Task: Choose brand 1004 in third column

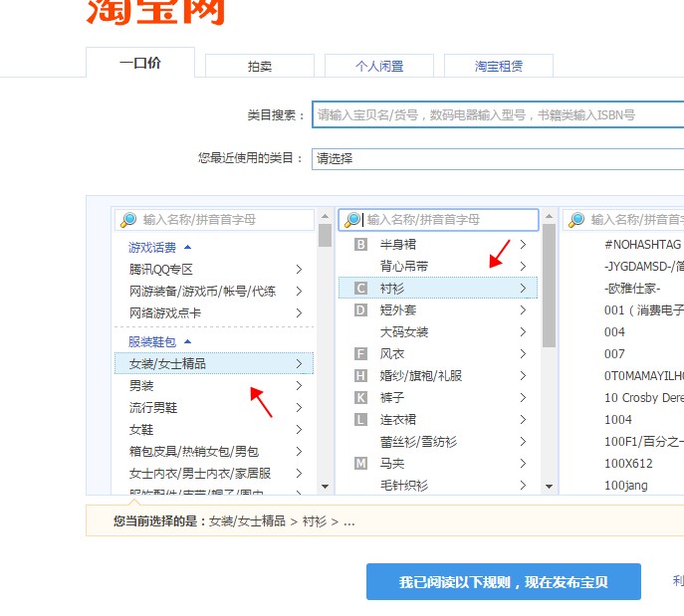Action: click(x=617, y=420)
